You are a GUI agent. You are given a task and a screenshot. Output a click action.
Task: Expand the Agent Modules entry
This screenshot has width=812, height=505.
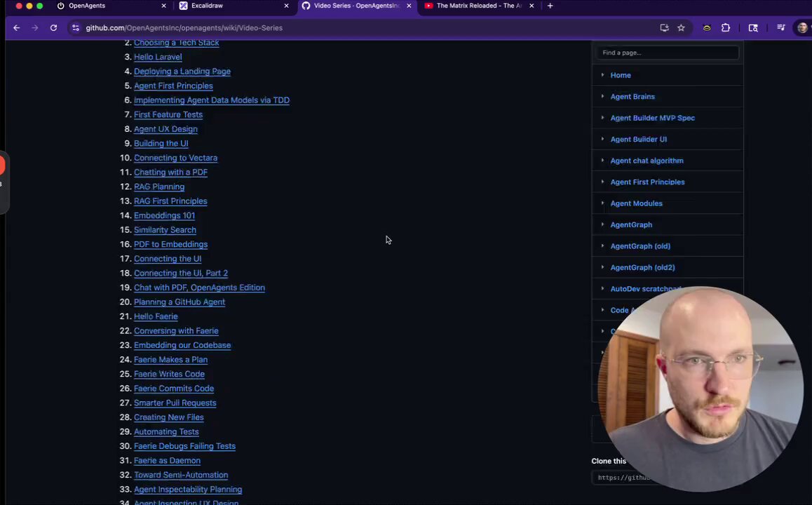(x=602, y=203)
